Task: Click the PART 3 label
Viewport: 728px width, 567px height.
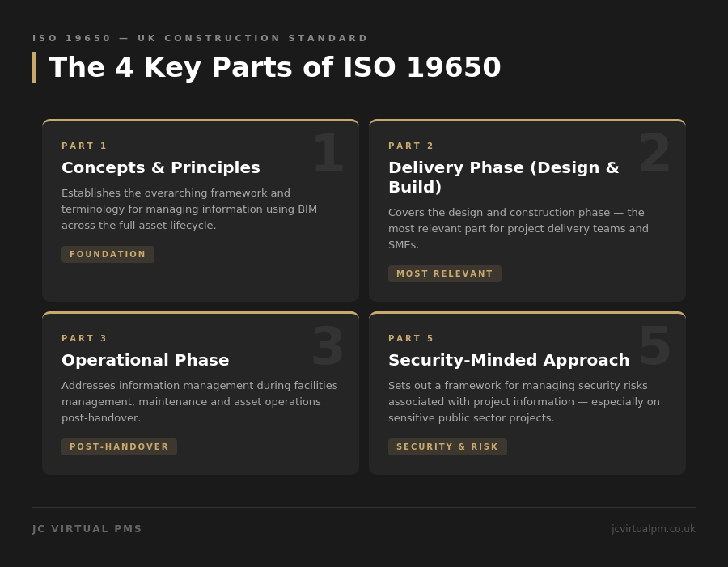Action: tap(84, 338)
